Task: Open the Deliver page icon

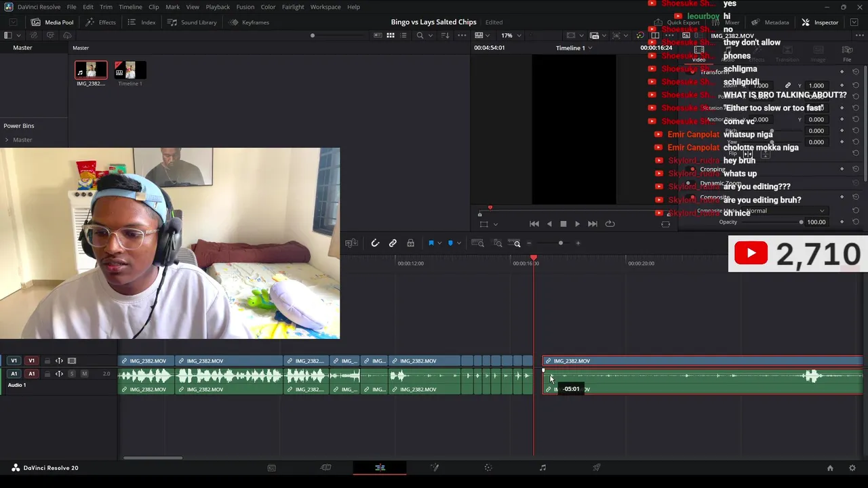Action: point(597,468)
